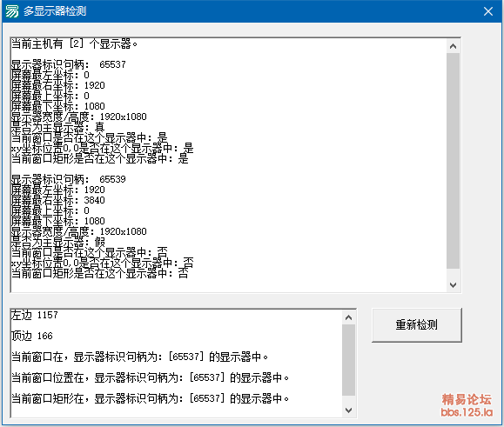Click the lower text box scroll-down arrow
Viewport: 504px width, 427px height.
348,410
